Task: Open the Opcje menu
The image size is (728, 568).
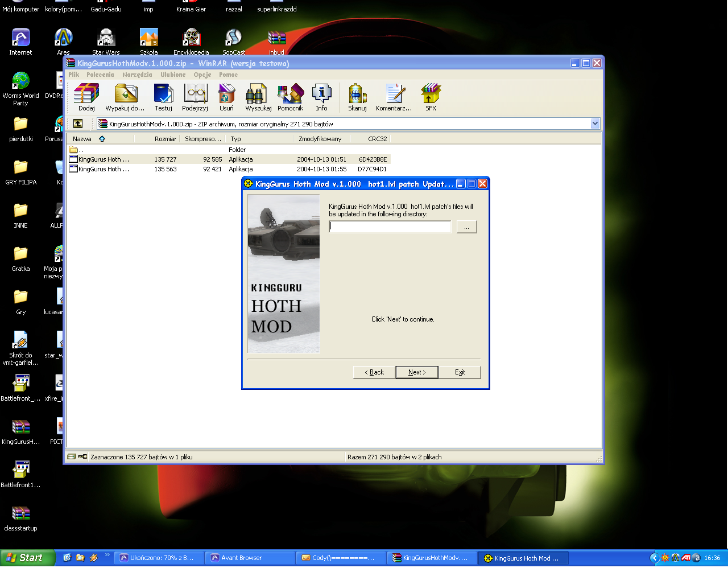Action: click(x=202, y=75)
